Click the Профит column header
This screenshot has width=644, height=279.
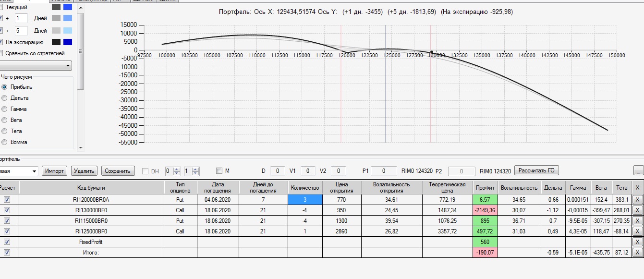(x=485, y=187)
